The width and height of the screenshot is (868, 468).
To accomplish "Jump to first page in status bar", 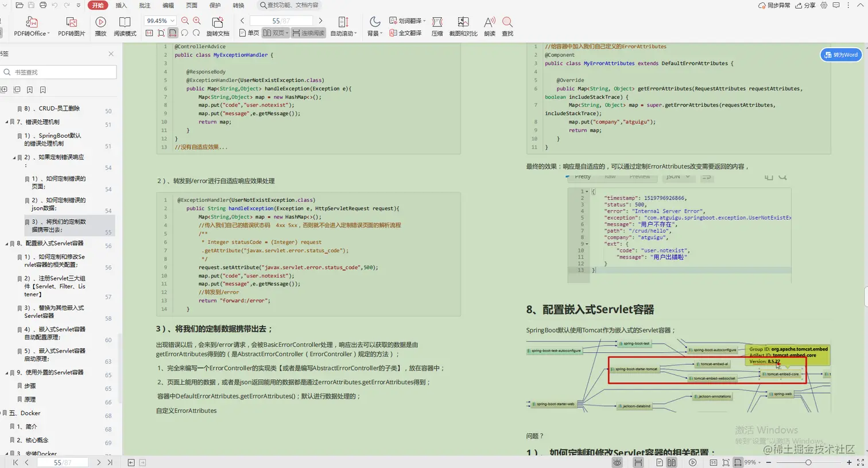I will pyautogui.click(x=15, y=462).
